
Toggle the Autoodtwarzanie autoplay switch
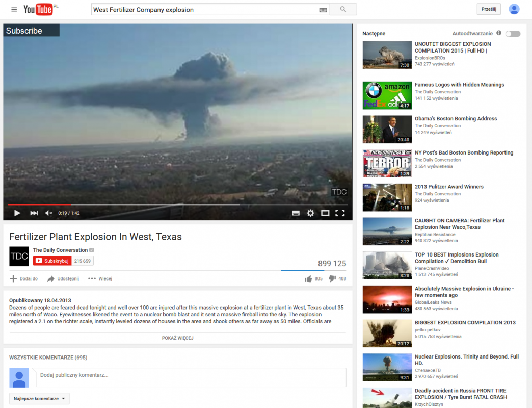tap(513, 34)
